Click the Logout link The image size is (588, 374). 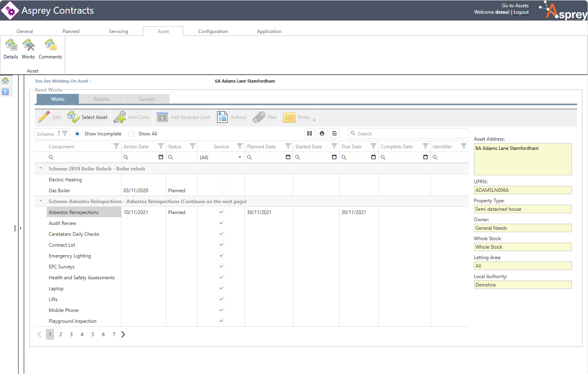click(x=521, y=12)
